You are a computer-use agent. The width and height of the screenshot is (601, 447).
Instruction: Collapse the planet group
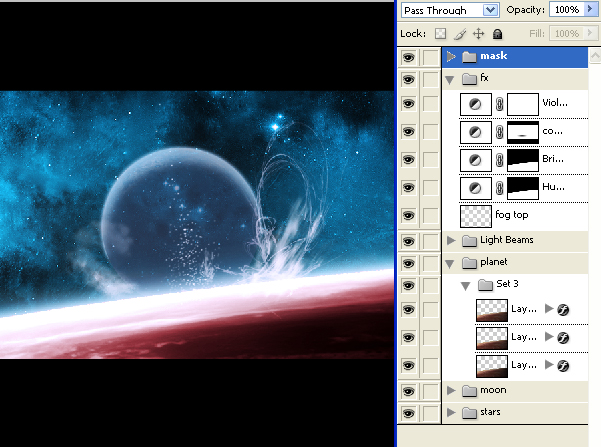coord(451,263)
